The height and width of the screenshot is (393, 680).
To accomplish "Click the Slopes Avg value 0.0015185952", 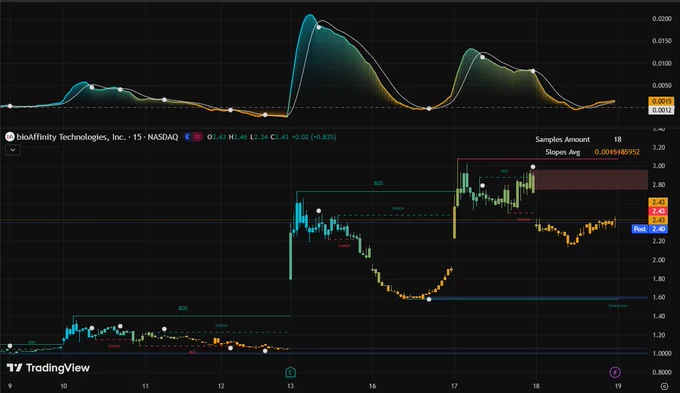I will [617, 152].
